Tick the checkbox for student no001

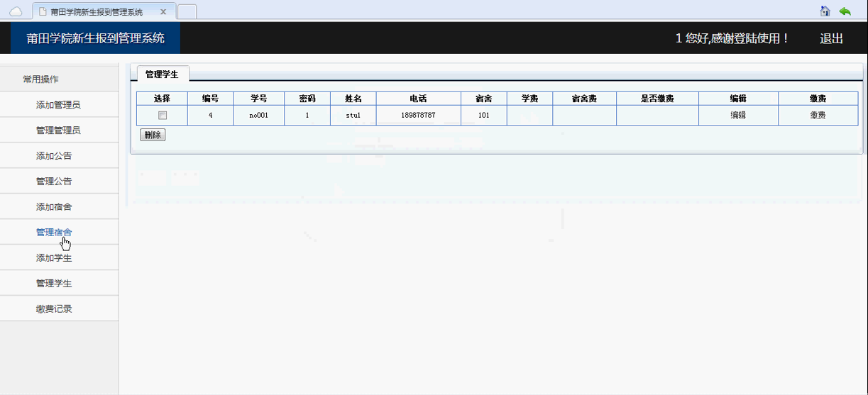(163, 116)
